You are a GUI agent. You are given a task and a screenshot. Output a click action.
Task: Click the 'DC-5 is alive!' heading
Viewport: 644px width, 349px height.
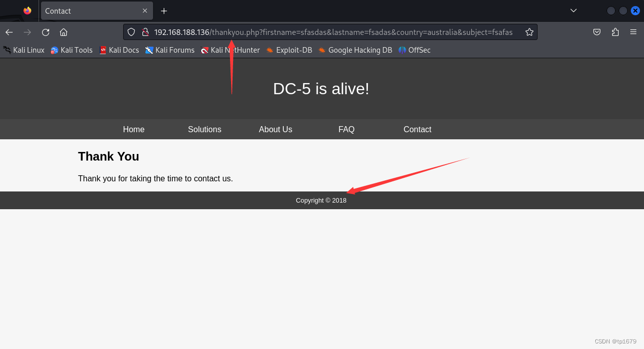tap(321, 89)
